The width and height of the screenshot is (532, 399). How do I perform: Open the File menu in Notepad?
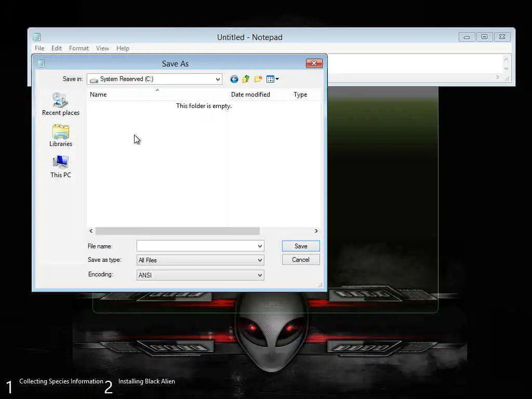pyautogui.click(x=39, y=48)
